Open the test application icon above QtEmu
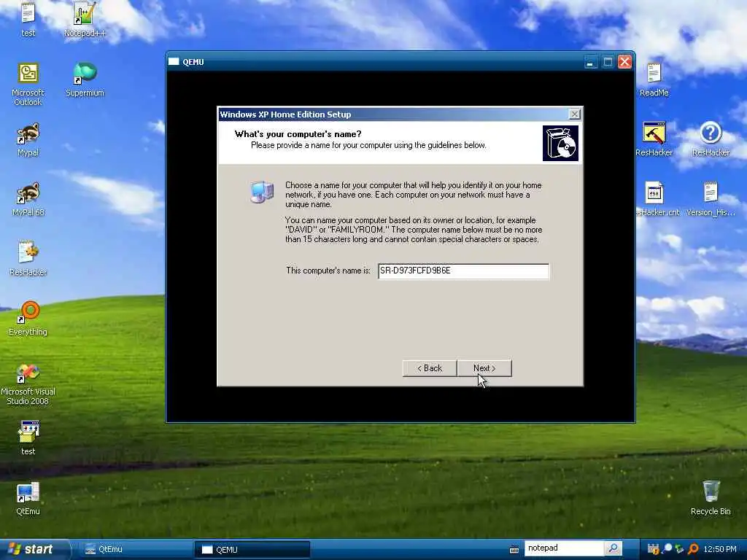 [x=28, y=438]
